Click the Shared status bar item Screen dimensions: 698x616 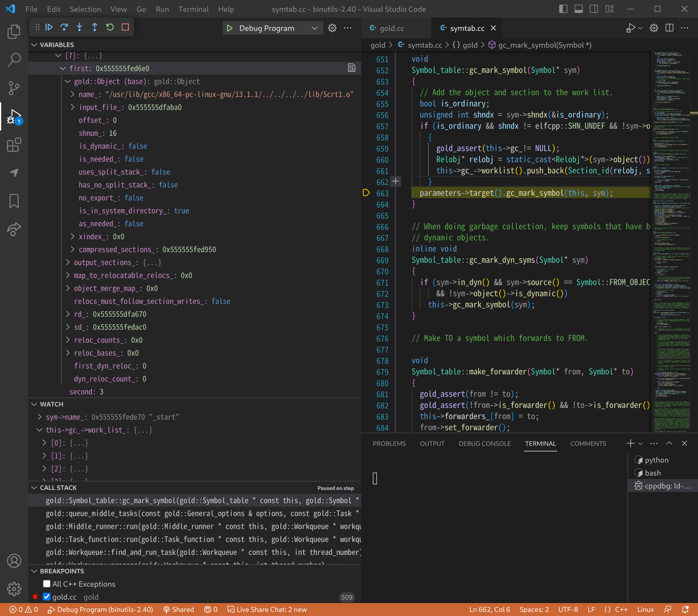pyautogui.click(x=178, y=610)
